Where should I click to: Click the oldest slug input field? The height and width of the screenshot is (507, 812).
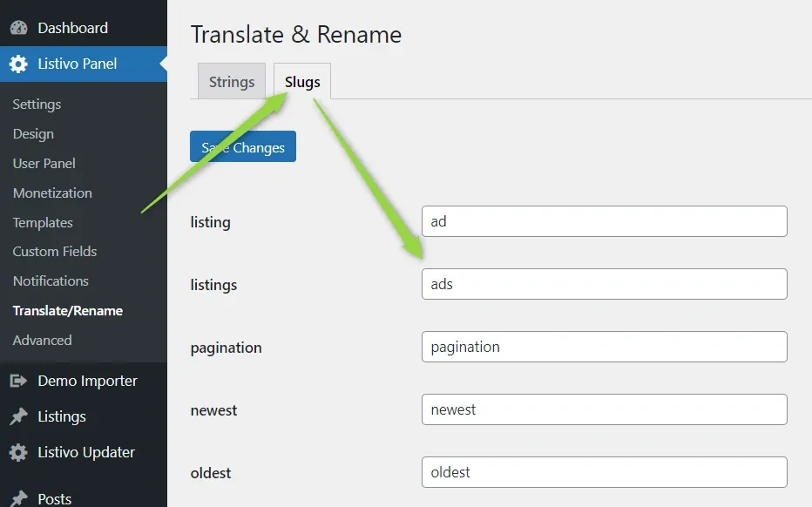point(605,472)
